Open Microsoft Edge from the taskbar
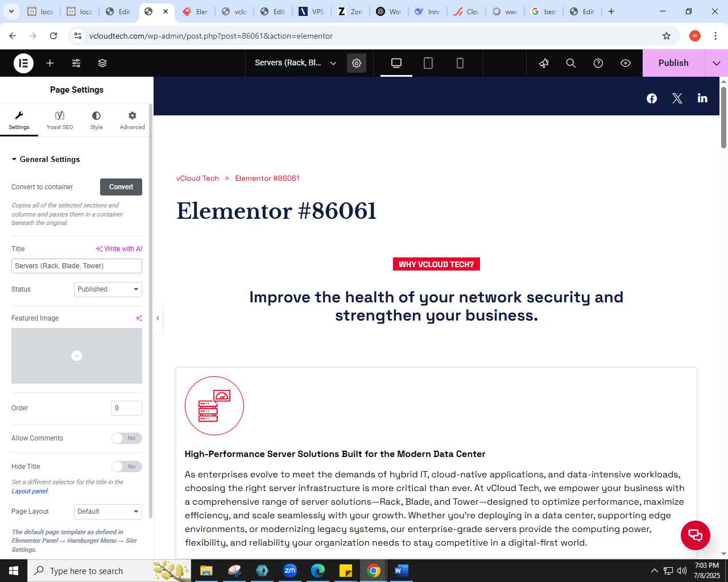 318,571
